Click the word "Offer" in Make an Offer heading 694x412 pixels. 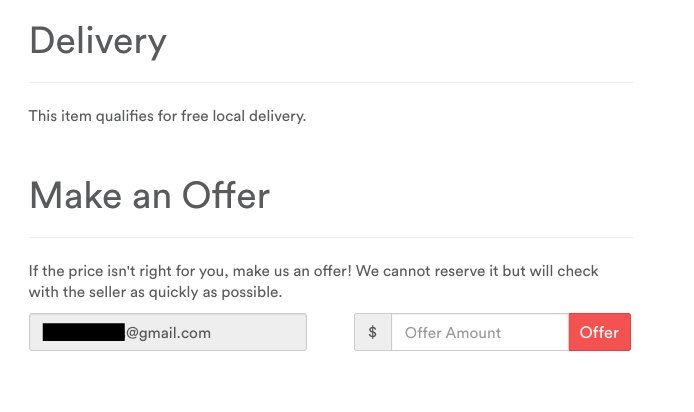tap(225, 196)
